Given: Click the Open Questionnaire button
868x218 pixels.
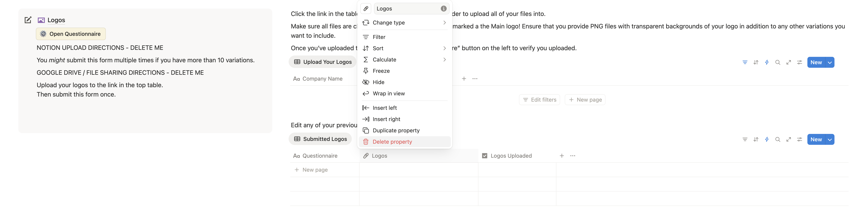Looking at the screenshot, I should (x=71, y=34).
